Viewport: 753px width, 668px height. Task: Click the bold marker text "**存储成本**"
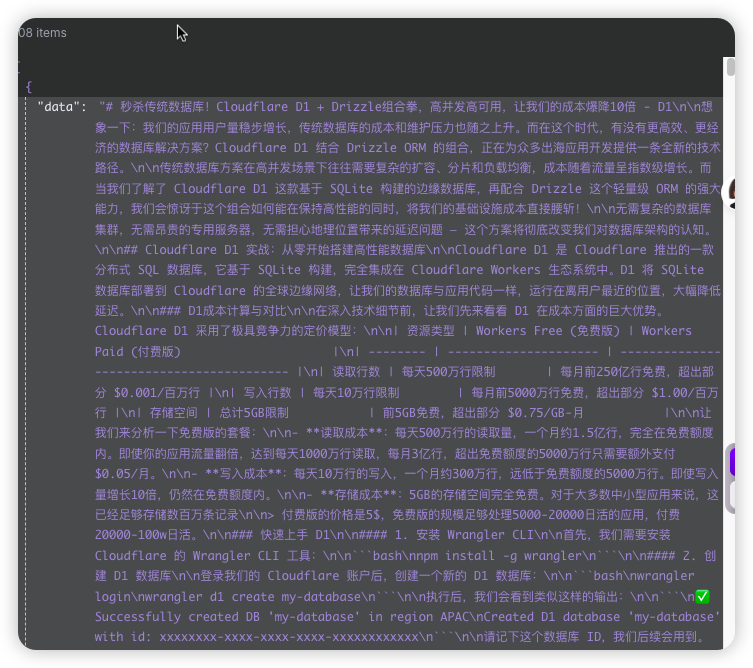tap(359, 494)
